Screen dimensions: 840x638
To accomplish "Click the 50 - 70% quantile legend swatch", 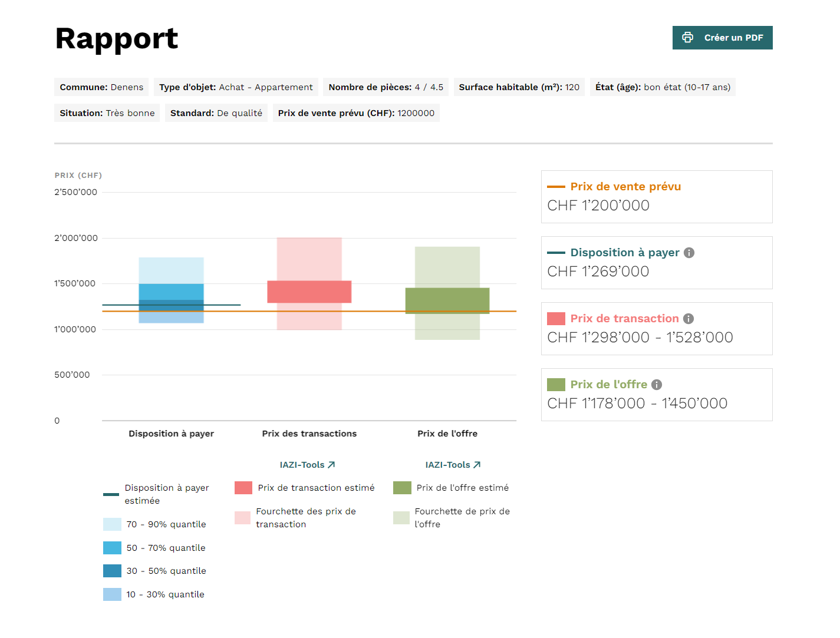I will 112,548.
